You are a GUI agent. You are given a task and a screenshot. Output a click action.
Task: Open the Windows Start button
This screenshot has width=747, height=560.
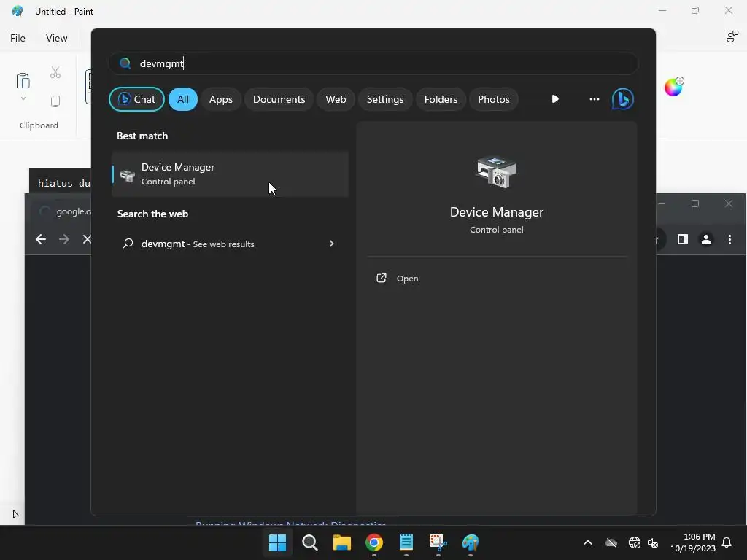pos(277,542)
